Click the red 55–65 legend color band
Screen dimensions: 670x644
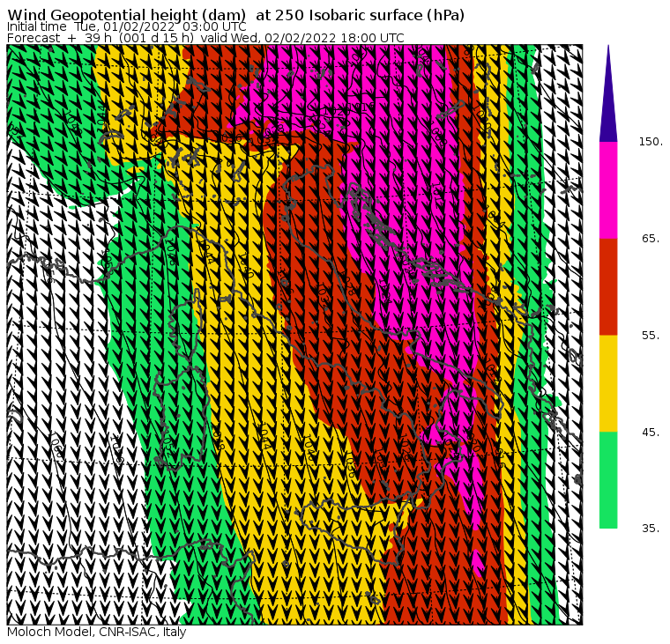(608, 286)
